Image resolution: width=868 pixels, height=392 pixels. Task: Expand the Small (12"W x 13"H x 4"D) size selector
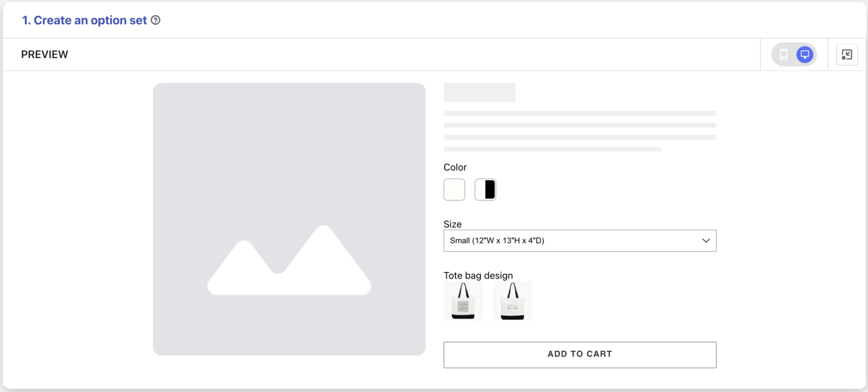pyautogui.click(x=580, y=241)
